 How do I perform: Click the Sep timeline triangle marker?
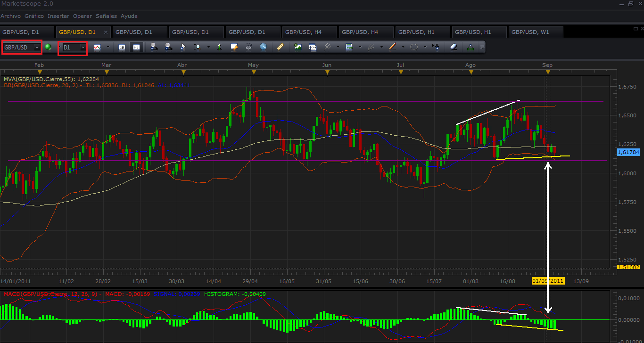point(547,72)
